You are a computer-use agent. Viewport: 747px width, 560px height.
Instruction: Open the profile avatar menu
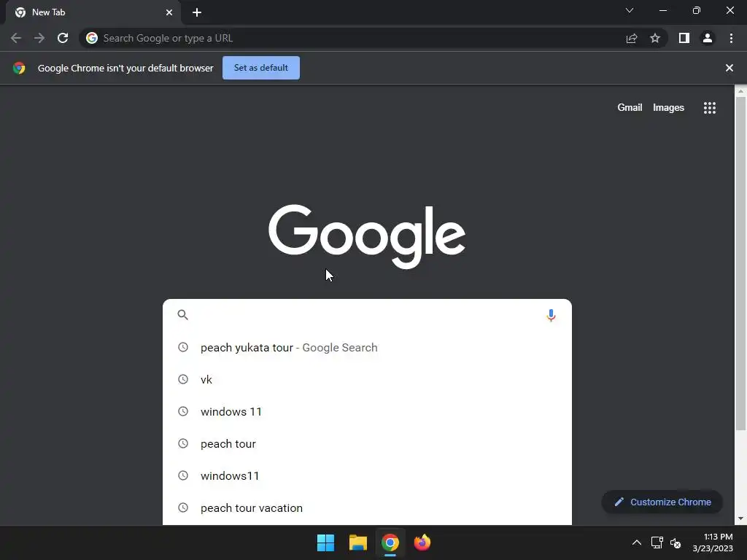pos(708,38)
